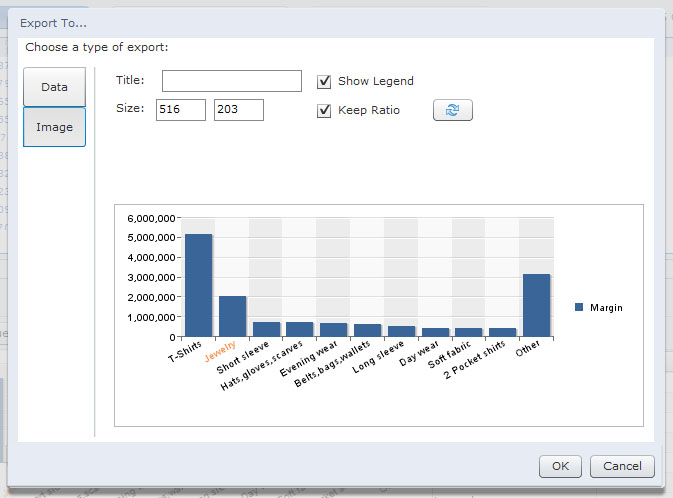Click the Evening wear bar in chart

333,330
